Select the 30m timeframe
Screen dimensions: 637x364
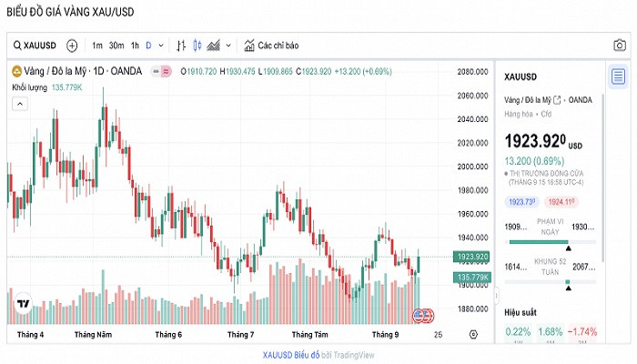click(116, 45)
